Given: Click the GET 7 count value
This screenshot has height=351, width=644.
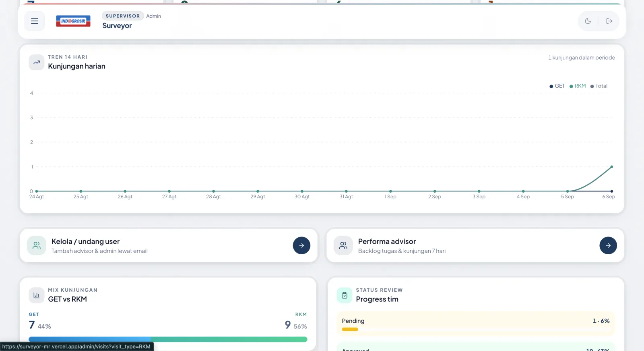Looking at the screenshot, I should coord(32,325).
